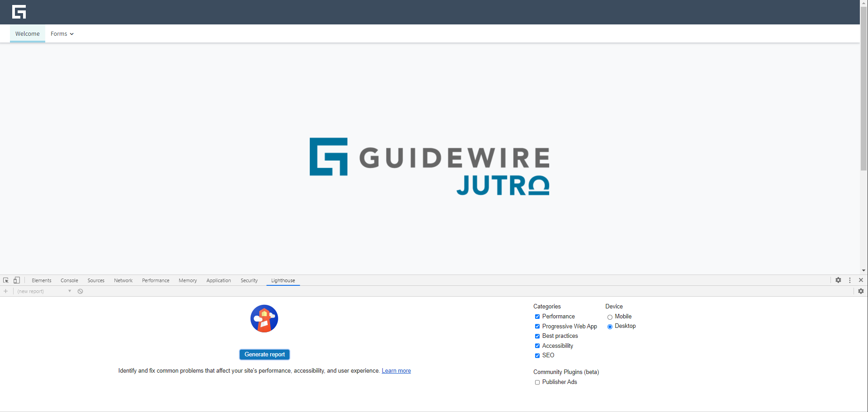Close the DevTools panel
The image size is (868, 412).
click(x=861, y=280)
